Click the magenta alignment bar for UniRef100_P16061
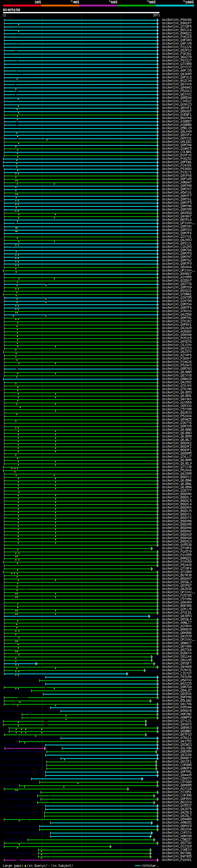Screen dimensions: 197x868 (81, 860)
